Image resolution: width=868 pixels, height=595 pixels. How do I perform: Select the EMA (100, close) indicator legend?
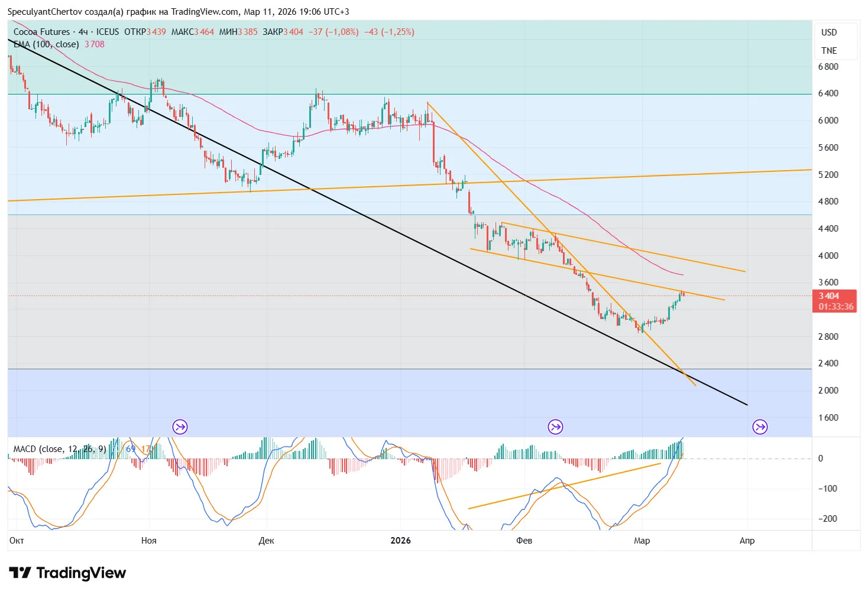(x=46, y=44)
